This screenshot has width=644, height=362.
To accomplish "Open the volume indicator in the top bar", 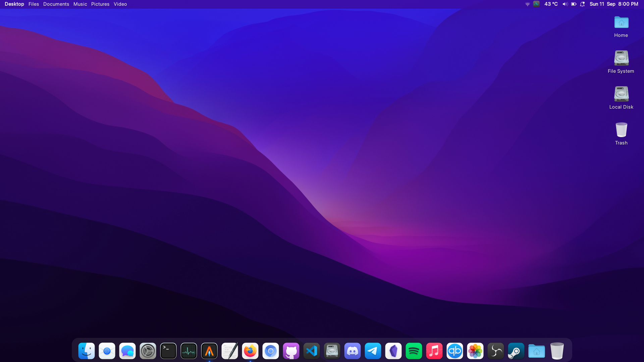I will pyautogui.click(x=565, y=4).
